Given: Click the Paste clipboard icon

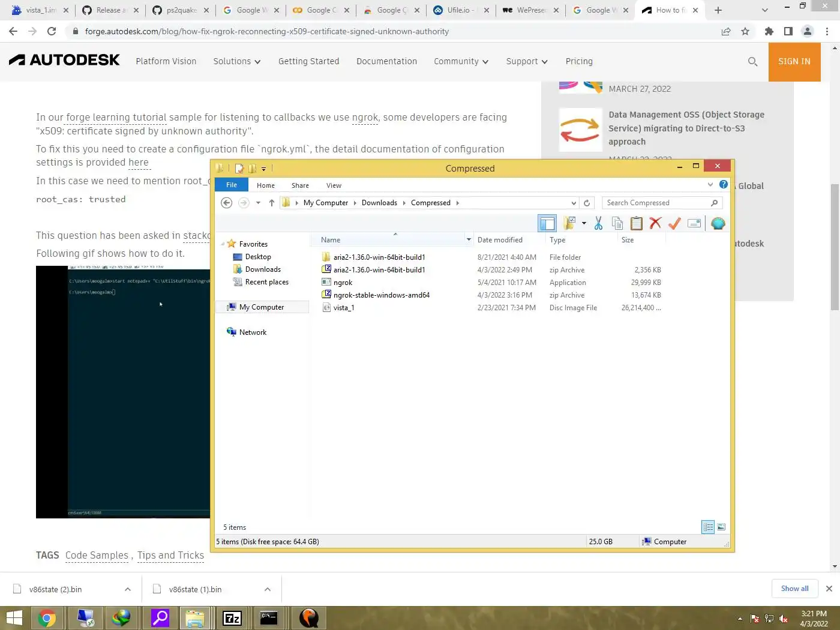Looking at the screenshot, I should (637, 224).
